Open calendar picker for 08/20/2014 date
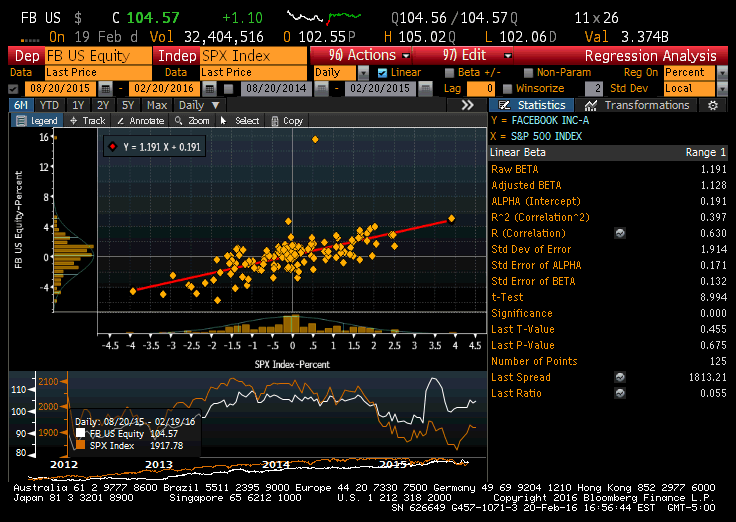 click(x=322, y=89)
